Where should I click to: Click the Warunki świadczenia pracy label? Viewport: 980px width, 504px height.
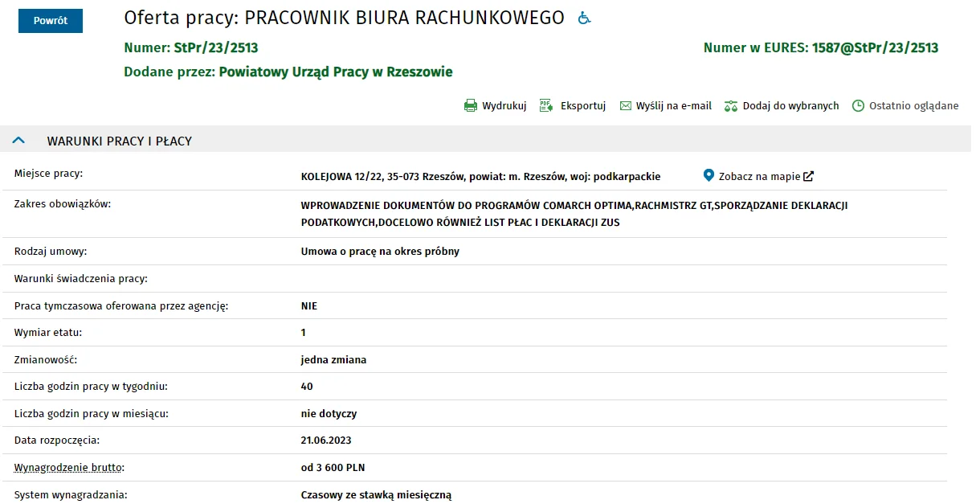(81, 279)
